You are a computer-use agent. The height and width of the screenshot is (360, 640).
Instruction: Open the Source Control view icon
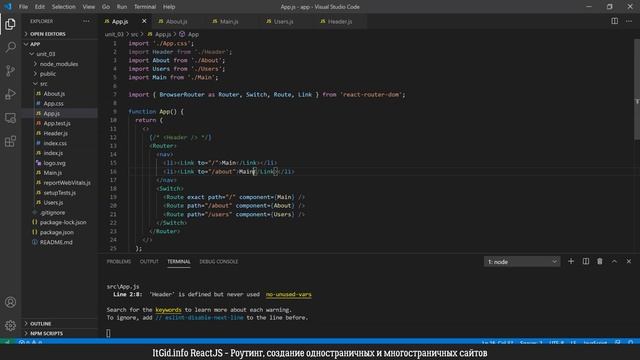click(x=10, y=71)
